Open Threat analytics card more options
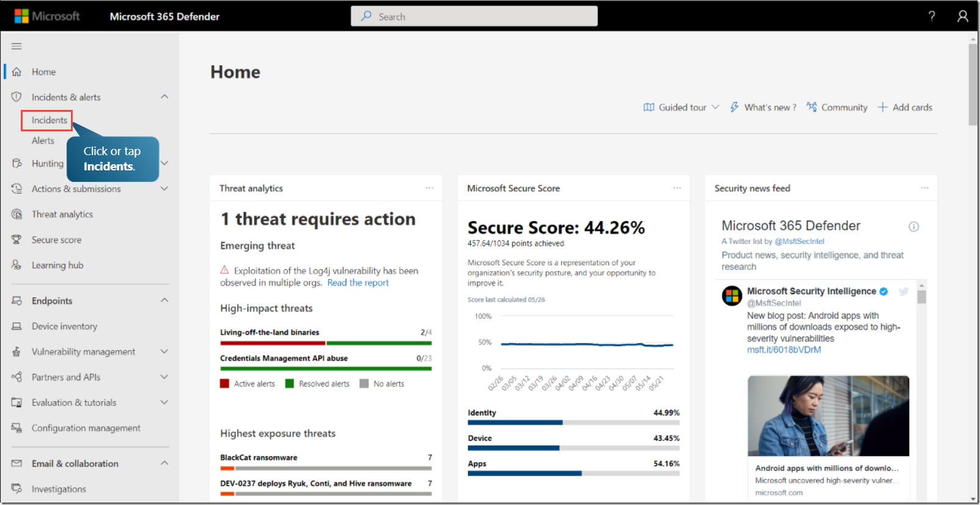 [x=430, y=188]
